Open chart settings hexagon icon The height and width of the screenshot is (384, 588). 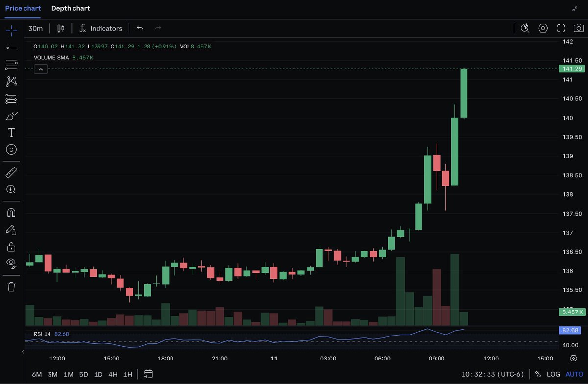click(x=543, y=28)
